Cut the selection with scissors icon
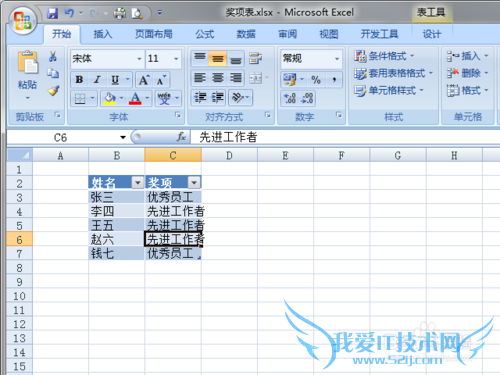This screenshot has width=500, height=375. coord(52,56)
